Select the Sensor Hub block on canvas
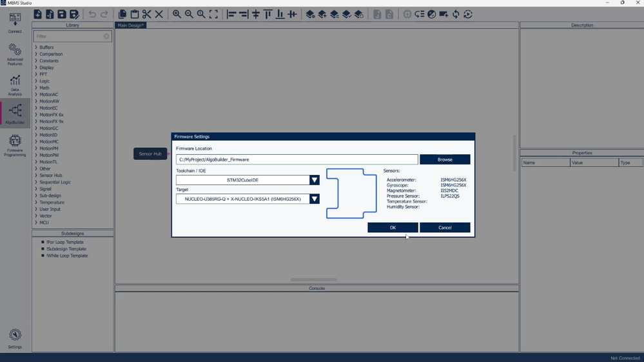 click(150, 154)
